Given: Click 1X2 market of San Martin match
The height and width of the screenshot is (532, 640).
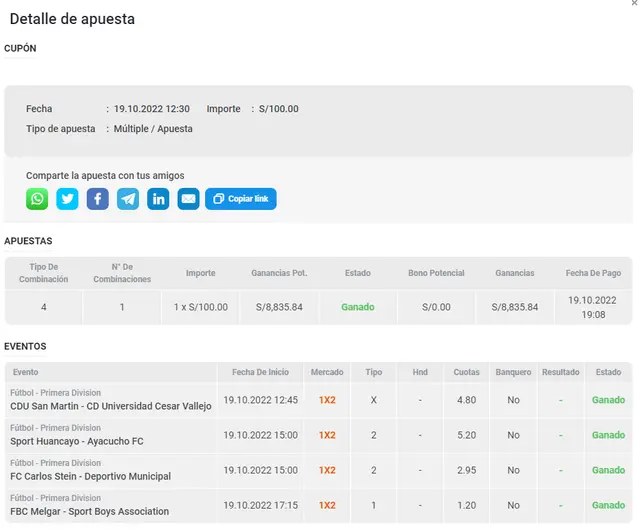Looking at the screenshot, I should (x=327, y=400).
